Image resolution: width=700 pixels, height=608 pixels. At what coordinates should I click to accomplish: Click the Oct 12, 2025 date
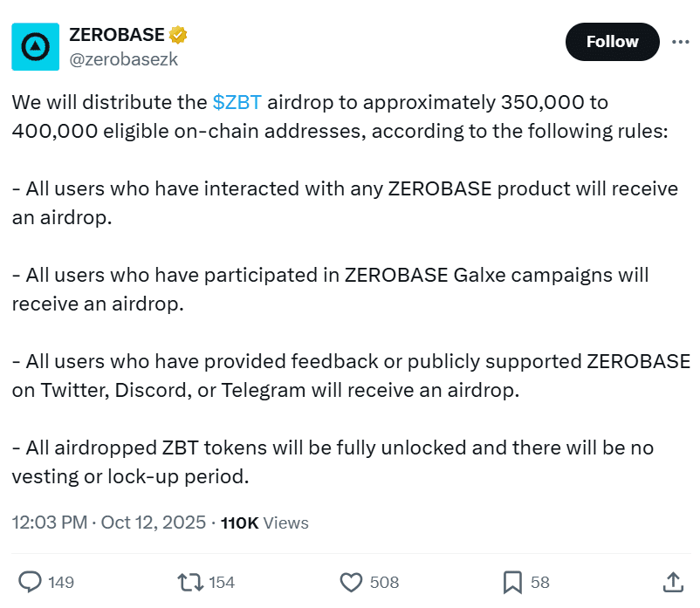153,523
